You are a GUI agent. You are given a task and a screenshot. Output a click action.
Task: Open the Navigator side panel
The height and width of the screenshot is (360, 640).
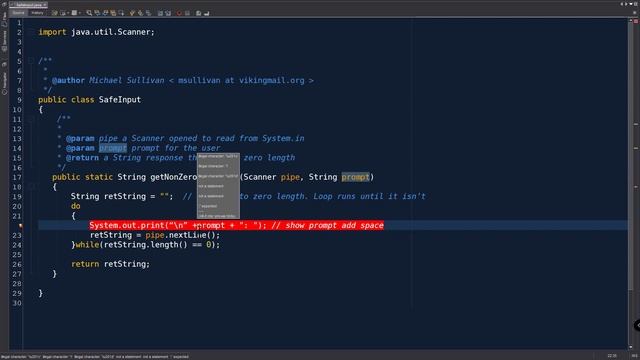(4, 83)
